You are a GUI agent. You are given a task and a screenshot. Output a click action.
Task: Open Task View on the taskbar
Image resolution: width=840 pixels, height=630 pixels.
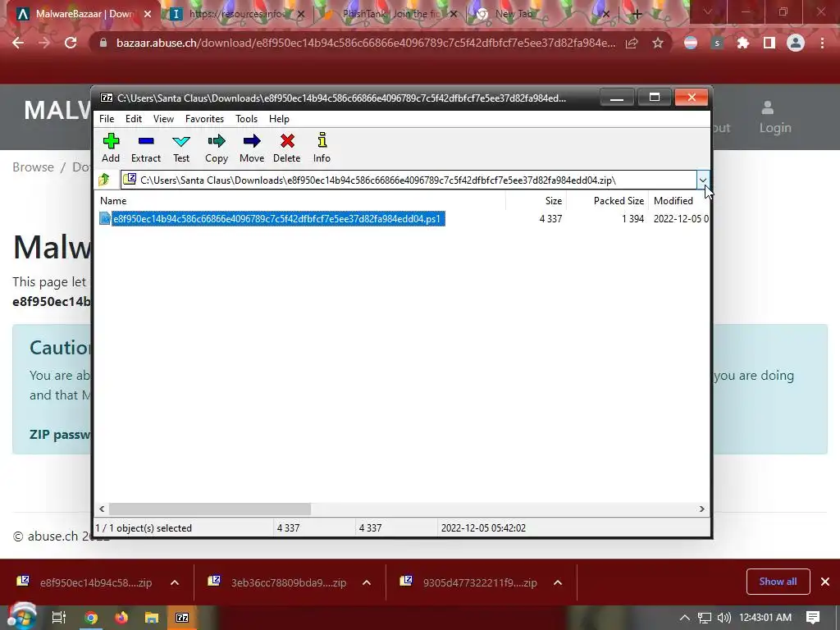click(x=58, y=618)
